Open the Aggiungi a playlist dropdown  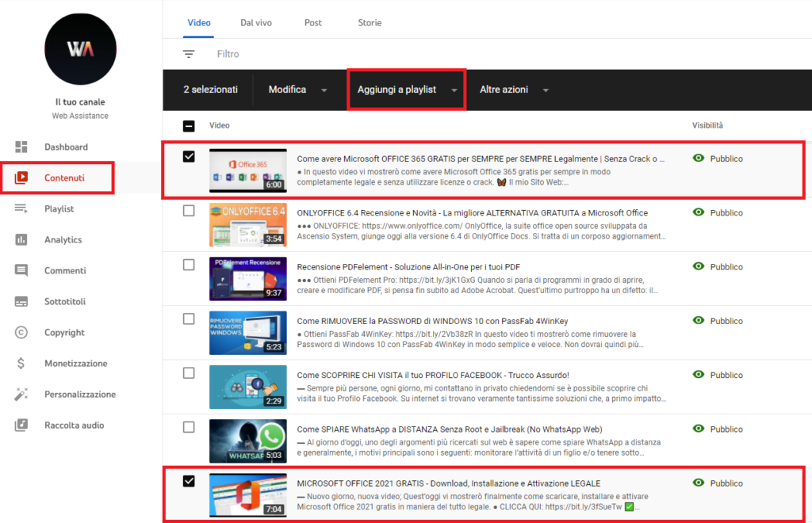pyautogui.click(x=407, y=90)
